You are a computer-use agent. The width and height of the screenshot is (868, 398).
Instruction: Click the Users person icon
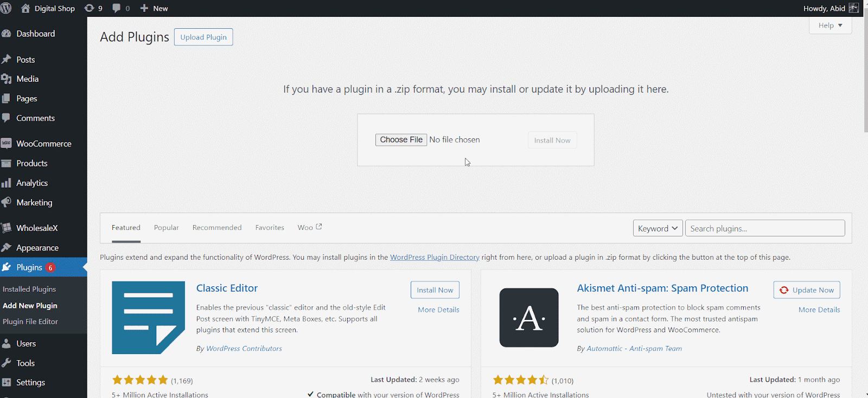coord(7,344)
